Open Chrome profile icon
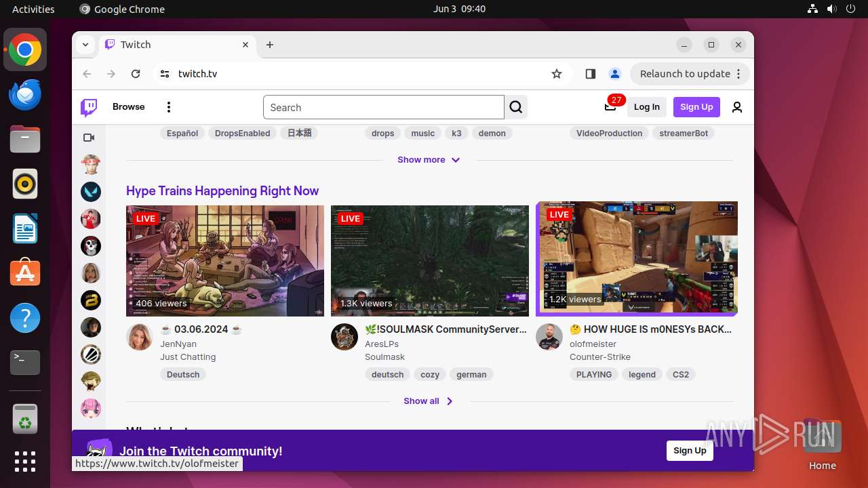 click(614, 74)
